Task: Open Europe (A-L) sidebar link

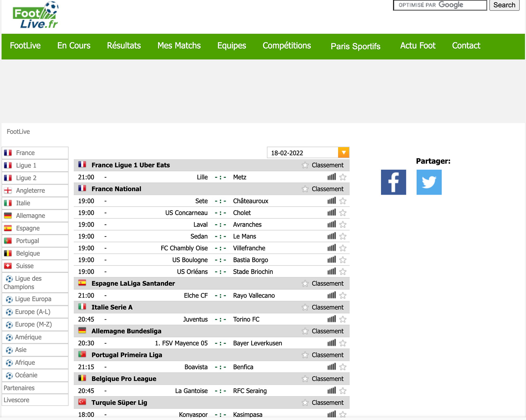Action: click(x=35, y=312)
